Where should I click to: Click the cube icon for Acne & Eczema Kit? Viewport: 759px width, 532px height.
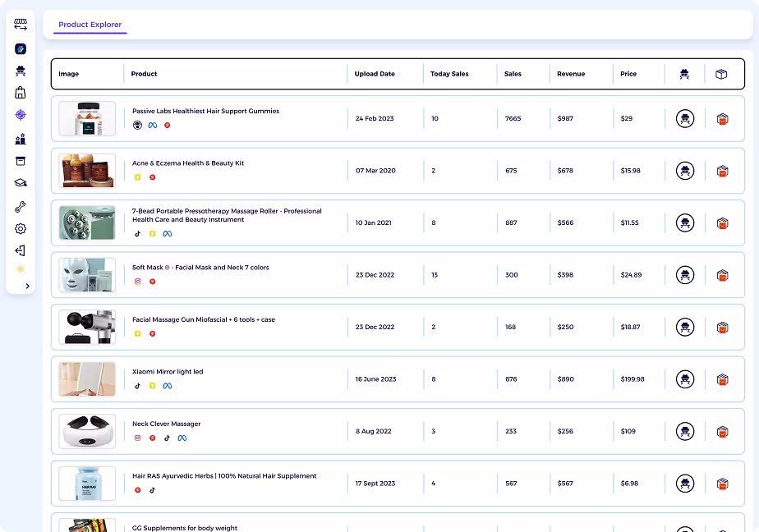tap(722, 171)
